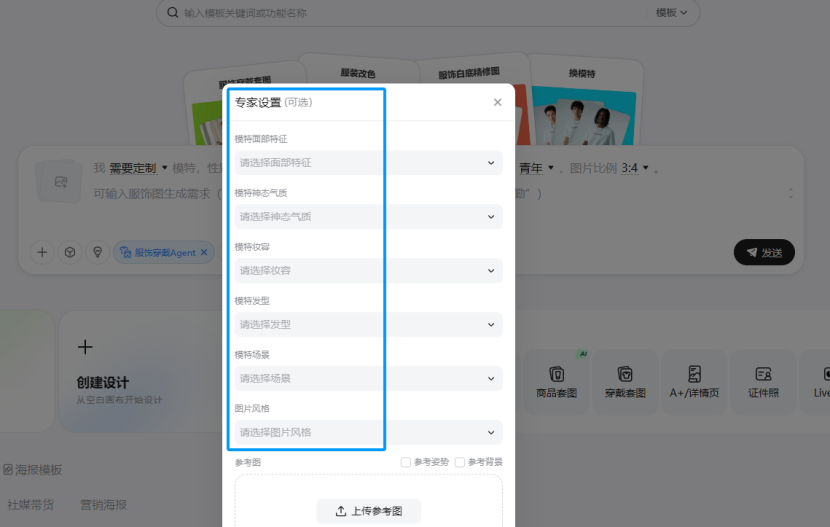Open the A+/详情页 tool icon

tap(694, 381)
